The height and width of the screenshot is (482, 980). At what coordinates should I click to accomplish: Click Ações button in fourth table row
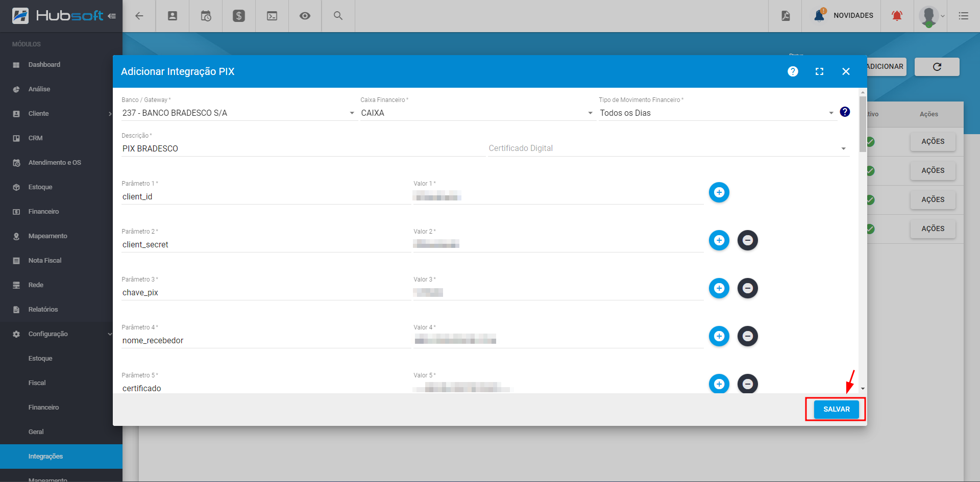pyautogui.click(x=933, y=229)
